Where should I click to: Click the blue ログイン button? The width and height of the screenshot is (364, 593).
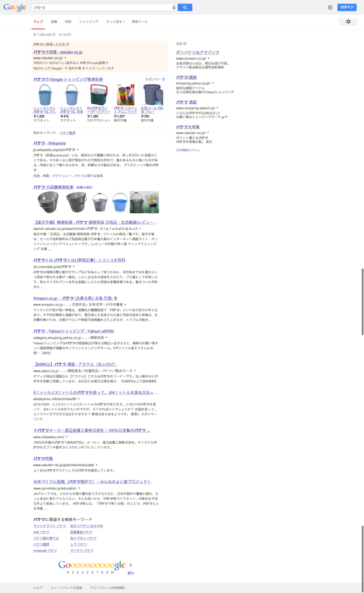347,8
